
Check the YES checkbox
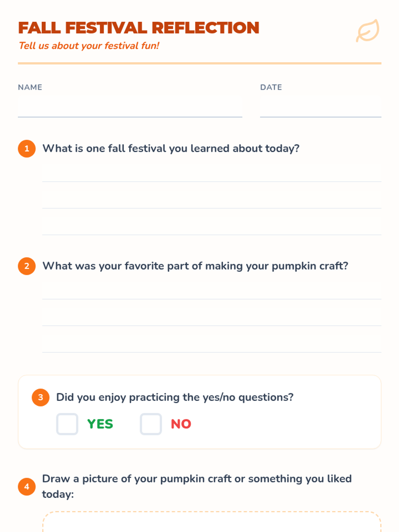tap(67, 424)
